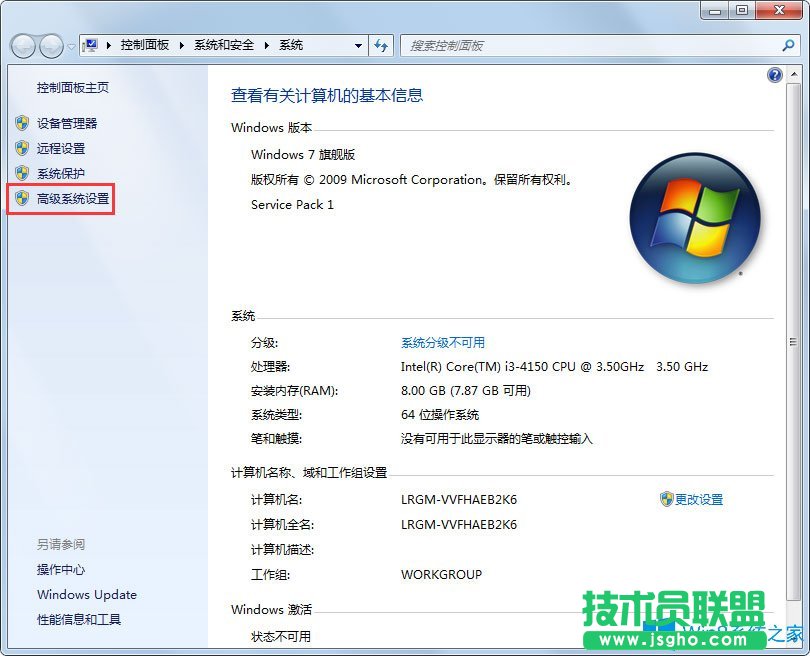
Task: Click the refresh icon in the address bar
Action: [381, 45]
